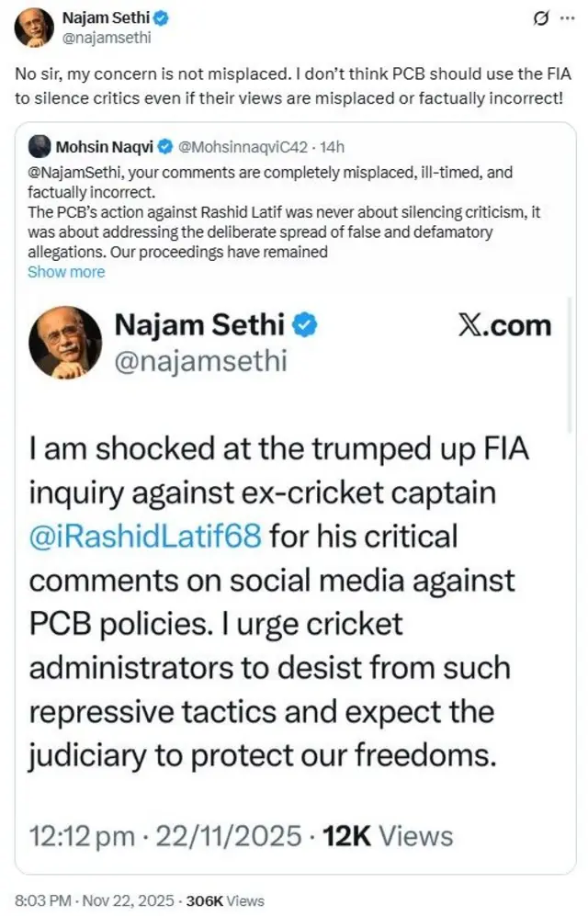Image resolution: width=588 pixels, height=916 pixels.
Task: Expand the quoted tweet with Show more
Action: pos(66,272)
